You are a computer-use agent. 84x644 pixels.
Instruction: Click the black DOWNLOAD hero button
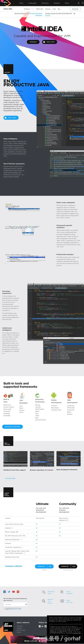pyautogui.click(x=33, y=42)
